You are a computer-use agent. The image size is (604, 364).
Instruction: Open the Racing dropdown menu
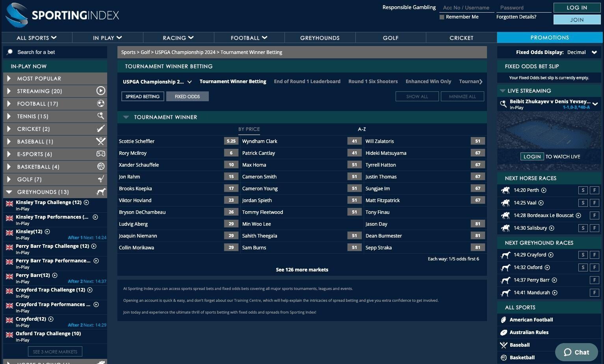coord(178,38)
